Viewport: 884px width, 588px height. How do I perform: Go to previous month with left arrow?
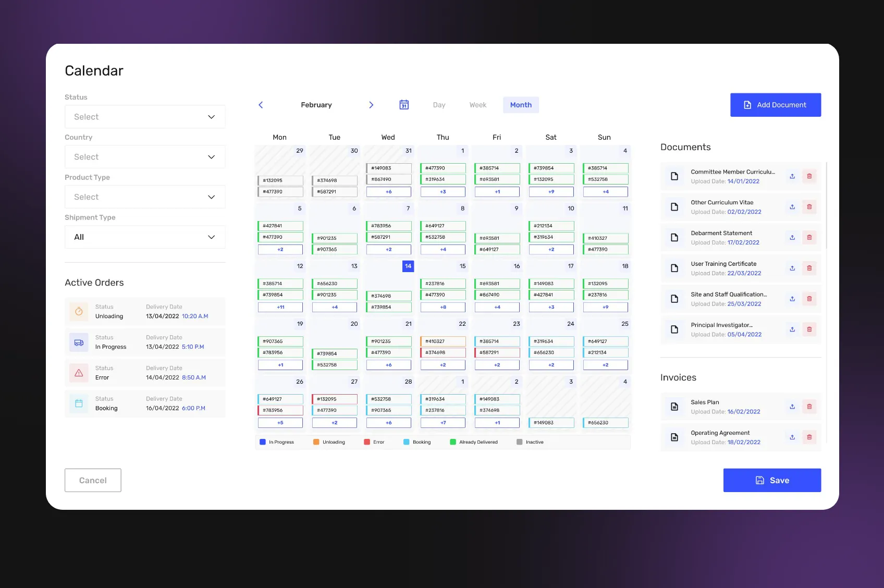(261, 105)
